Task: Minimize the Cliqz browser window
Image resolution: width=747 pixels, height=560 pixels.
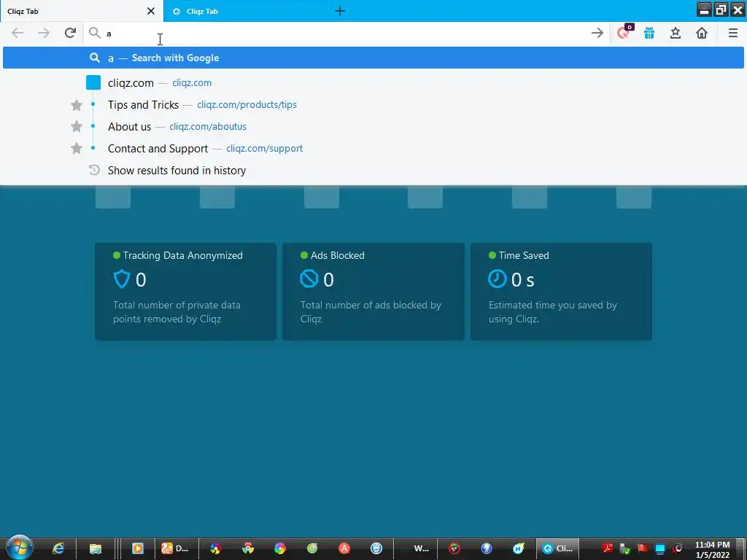Action: pyautogui.click(x=704, y=9)
